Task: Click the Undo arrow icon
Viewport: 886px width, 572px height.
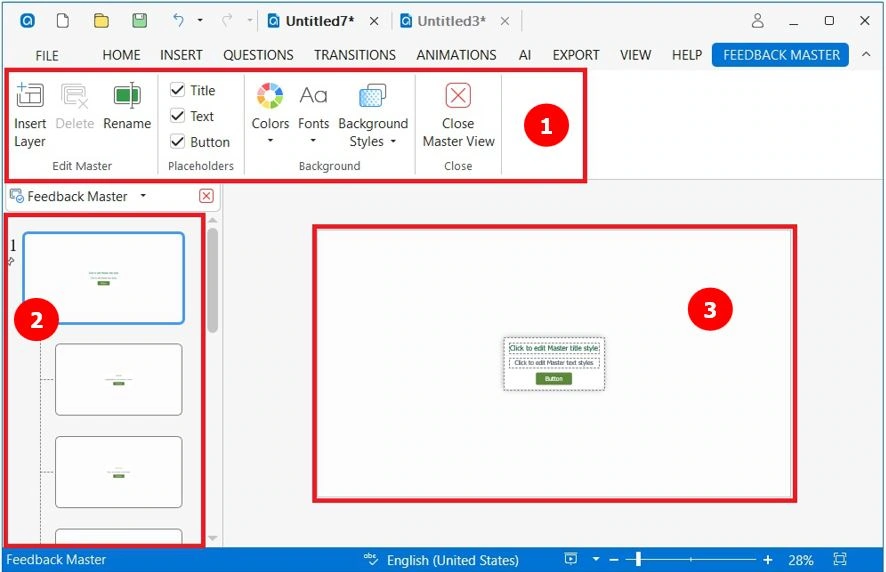Action: pyautogui.click(x=178, y=21)
